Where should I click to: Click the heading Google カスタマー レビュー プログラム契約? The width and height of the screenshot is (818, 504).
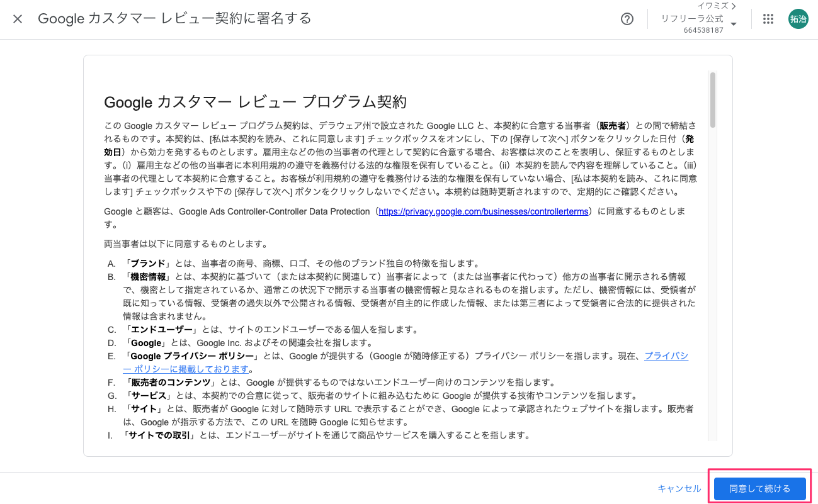(255, 102)
